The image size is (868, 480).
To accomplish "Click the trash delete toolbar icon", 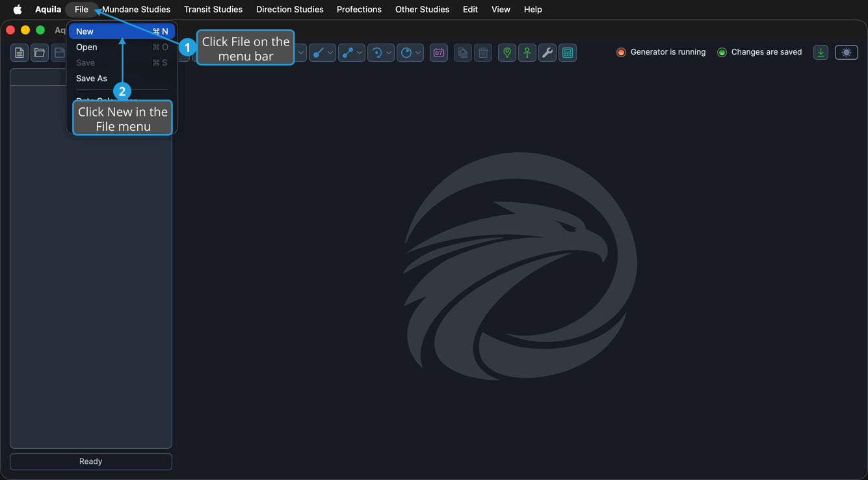I will 483,53.
